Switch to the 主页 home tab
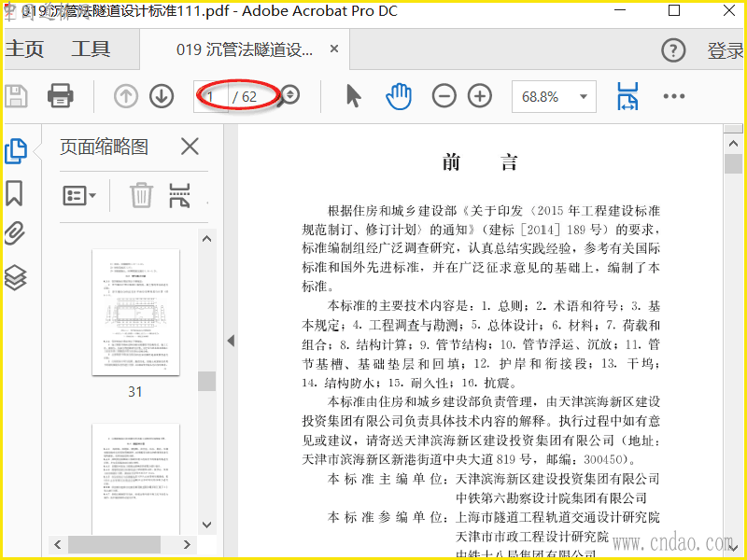Screen dimensions: 747x560 pos(24,49)
